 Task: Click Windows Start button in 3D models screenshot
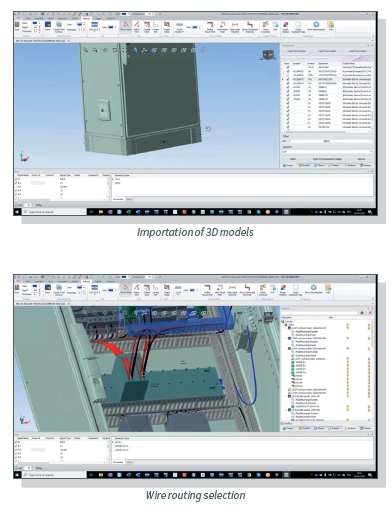coord(17,212)
